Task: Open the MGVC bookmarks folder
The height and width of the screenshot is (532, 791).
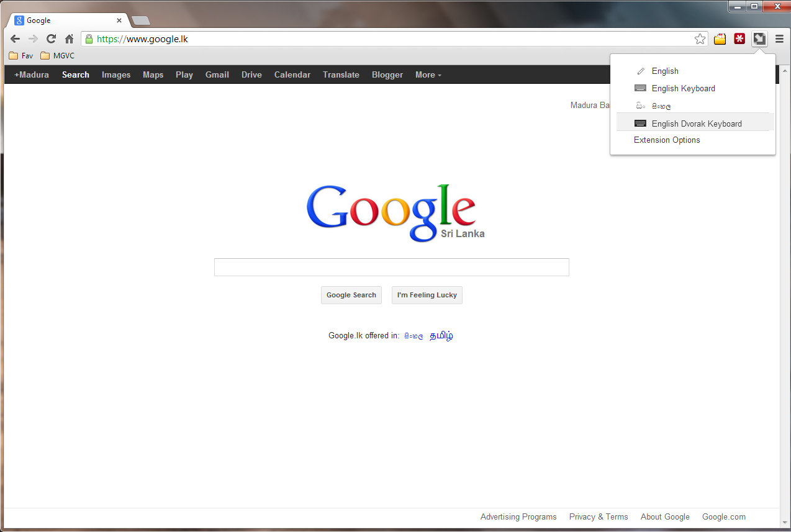Action: point(57,56)
